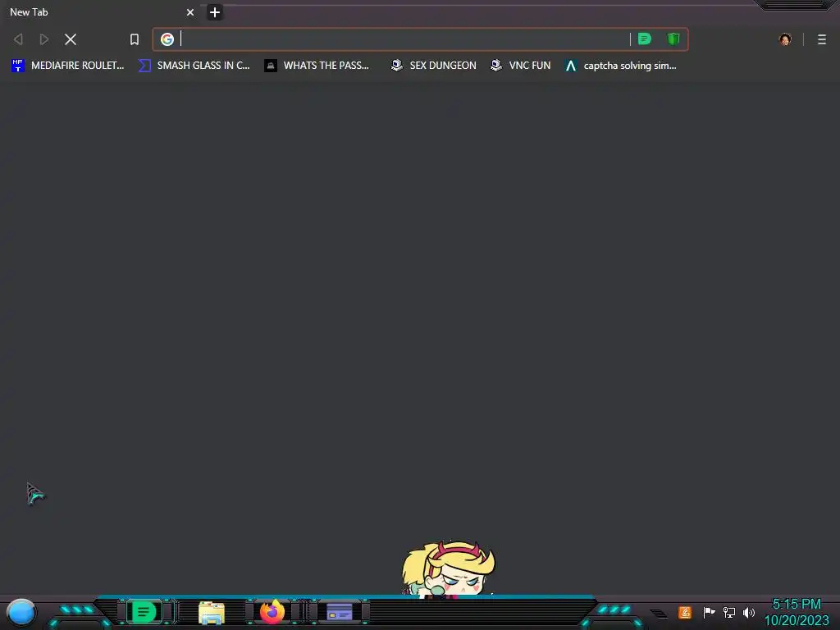840x630 pixels.
Task: Open the green chat app on the taskbar
Action: tap(144, 612)
